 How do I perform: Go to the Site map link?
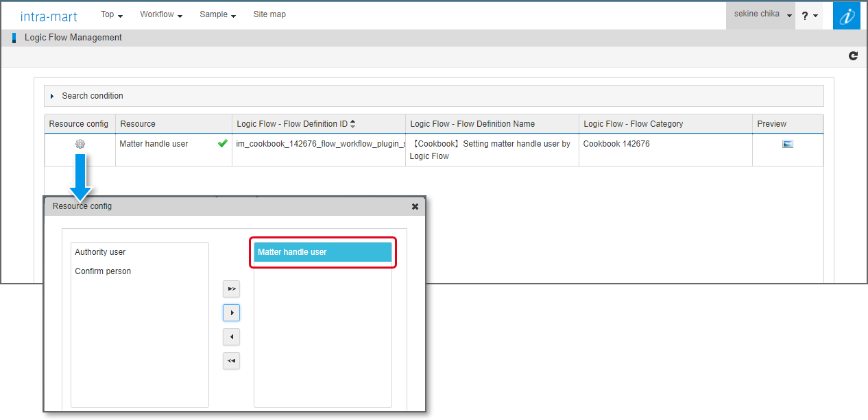click(x=269, y=14)
